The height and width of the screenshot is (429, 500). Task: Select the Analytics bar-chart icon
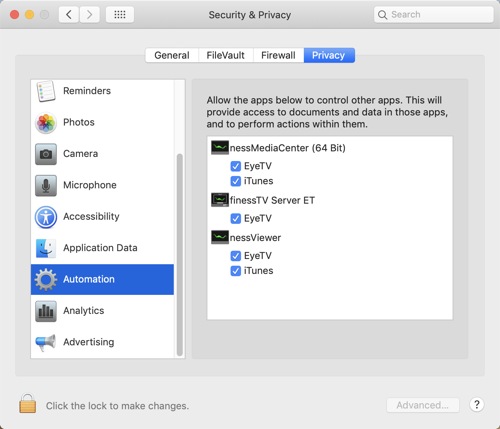point(46,311)
